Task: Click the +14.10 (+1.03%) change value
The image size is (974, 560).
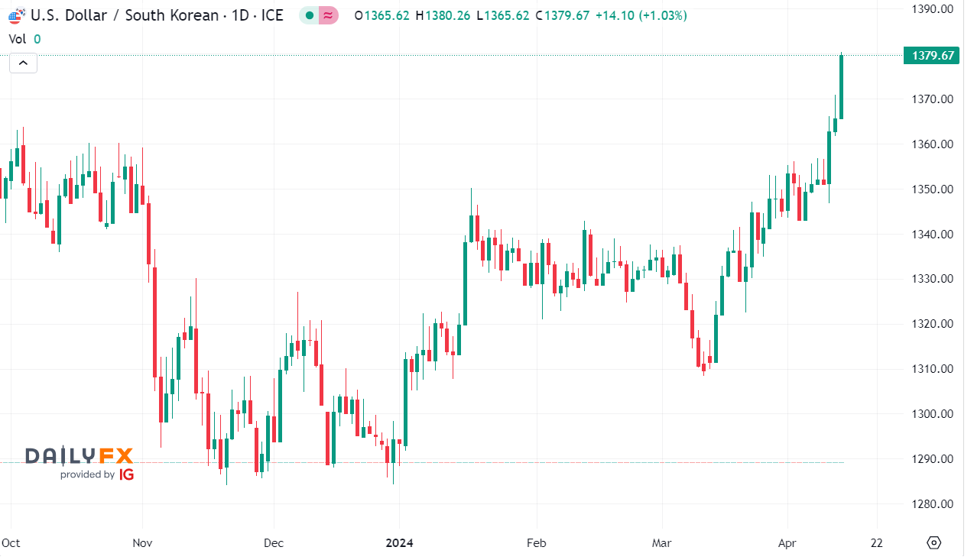Action: [641, 15]
